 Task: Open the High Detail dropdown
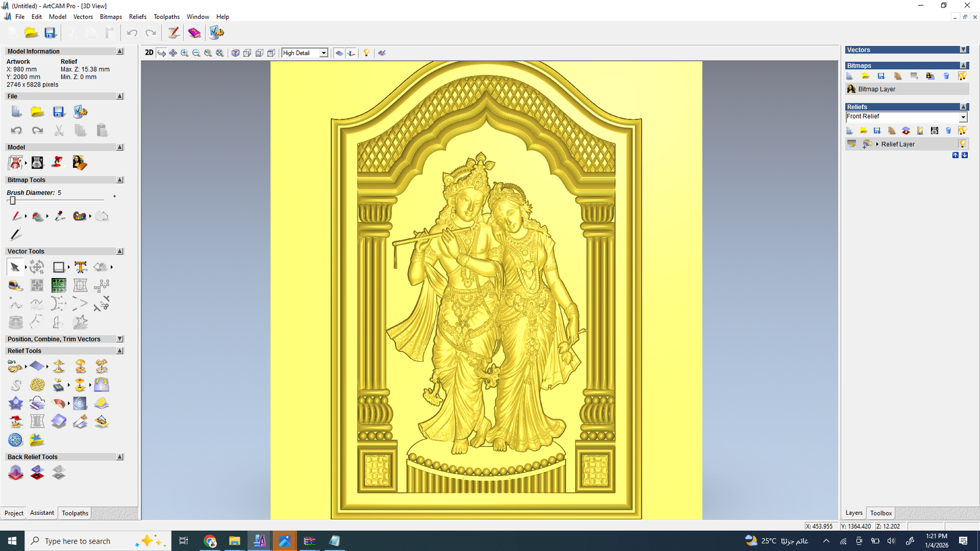(x=323, y=53)
